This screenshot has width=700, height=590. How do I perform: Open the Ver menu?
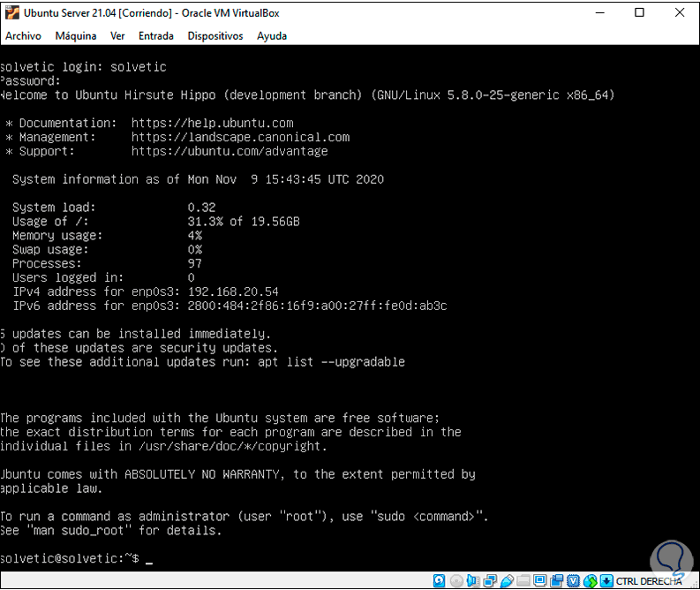click(x=117, y=35)
